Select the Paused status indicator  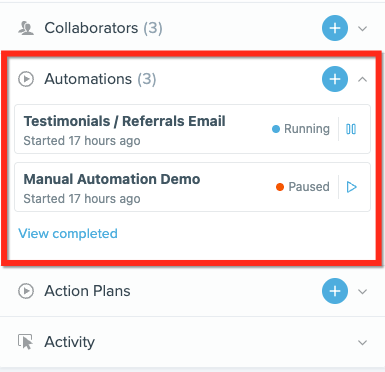[303, 187]
